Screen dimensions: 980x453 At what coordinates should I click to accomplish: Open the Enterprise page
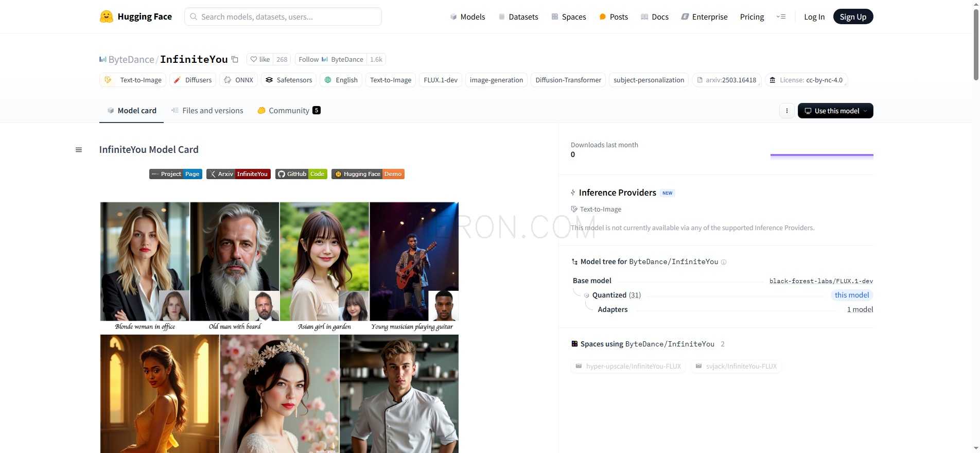click(x=704, y=16)
